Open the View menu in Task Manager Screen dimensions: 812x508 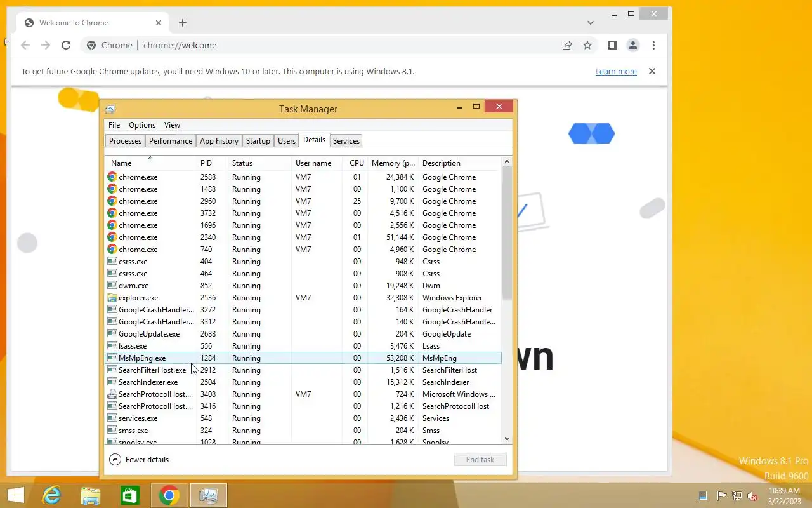[172, 125]
